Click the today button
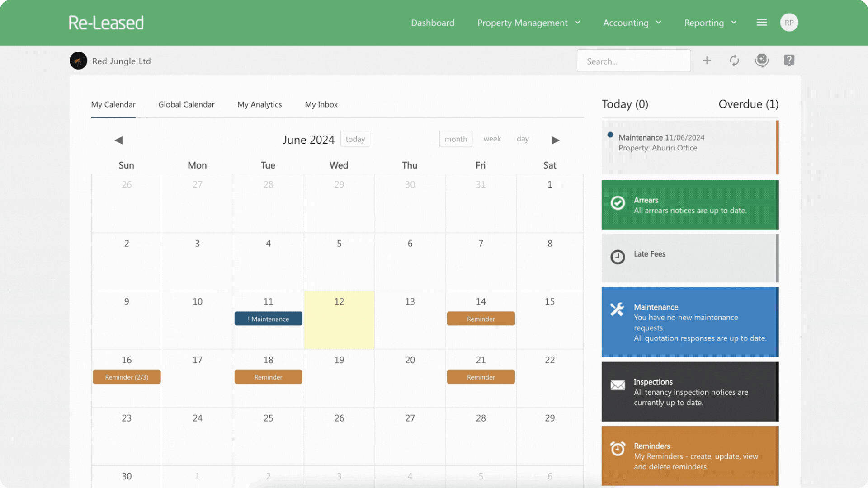 [x=355, y=139]
